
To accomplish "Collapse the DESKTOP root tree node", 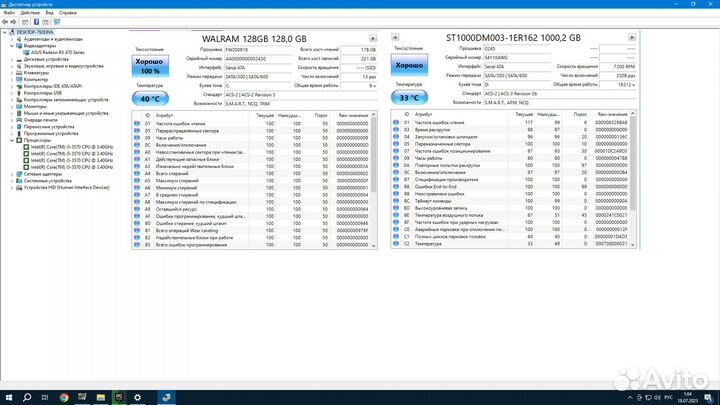I will [x=5, y=32].
